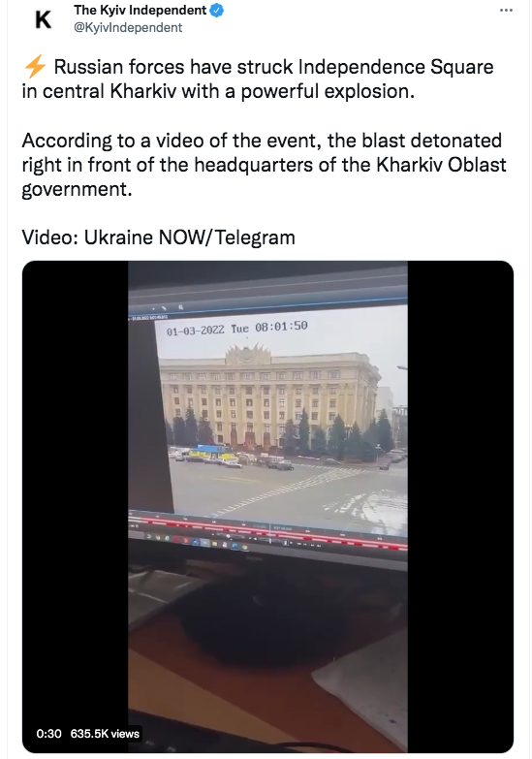Open The Kyiv Independent display name link
The height and width of the screenshot is (759, 532).
point(140,10)
